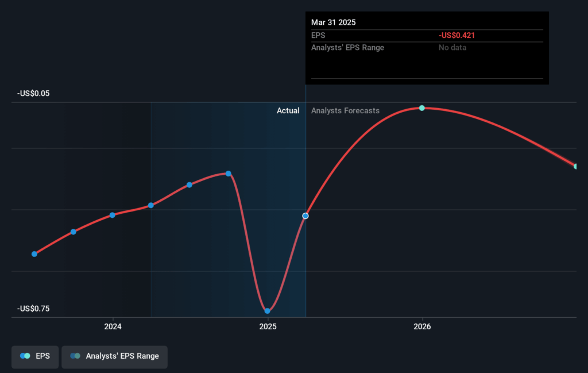Click the -US$0.421 EPS value

pyautogui.click(x=457, y=35)
